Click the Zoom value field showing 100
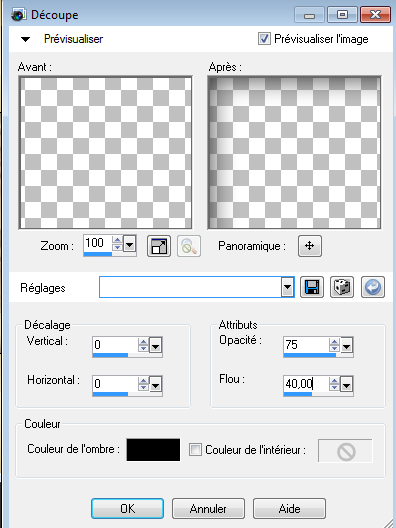 tap(98, 243)
